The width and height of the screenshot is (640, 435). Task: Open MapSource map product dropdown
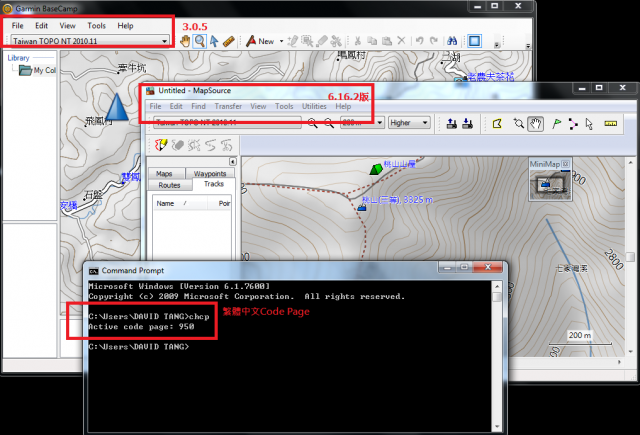pos(227,122)
